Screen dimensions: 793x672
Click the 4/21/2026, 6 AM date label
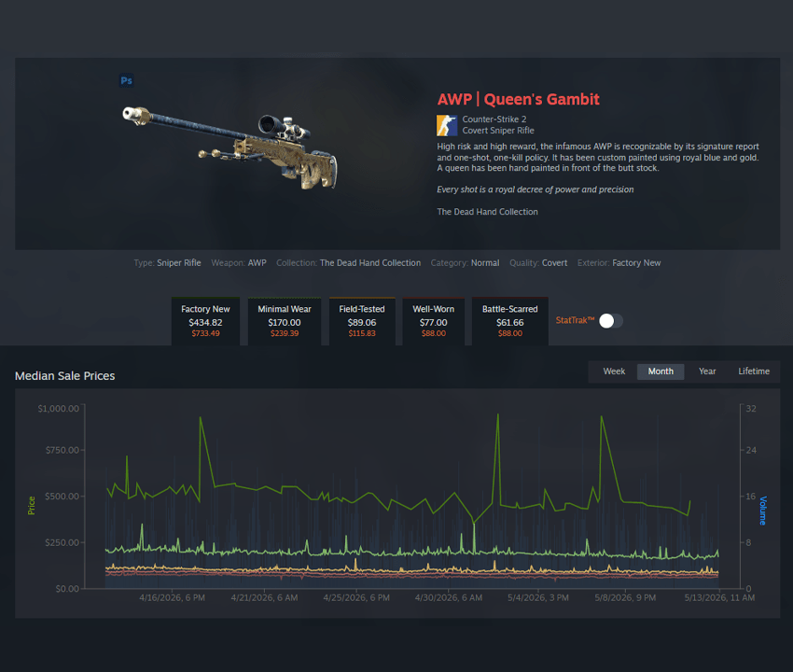click(264, 597)
